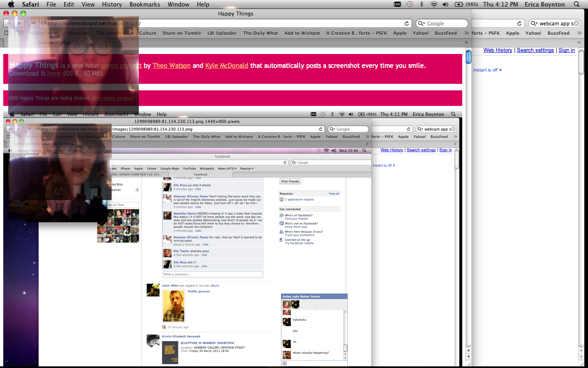Open BuzzFeed bookmark in background window
The image size is (588, 368).
pos(559,33)
